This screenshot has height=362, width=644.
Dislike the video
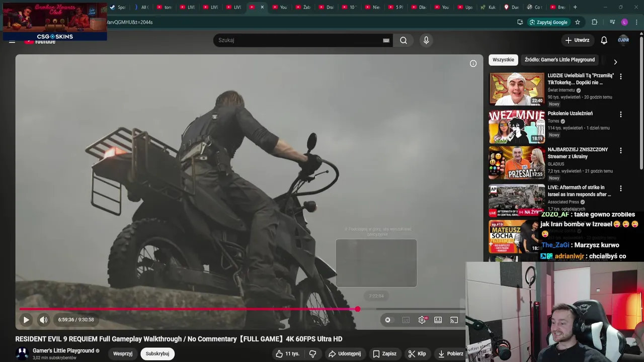coord(312,353)
